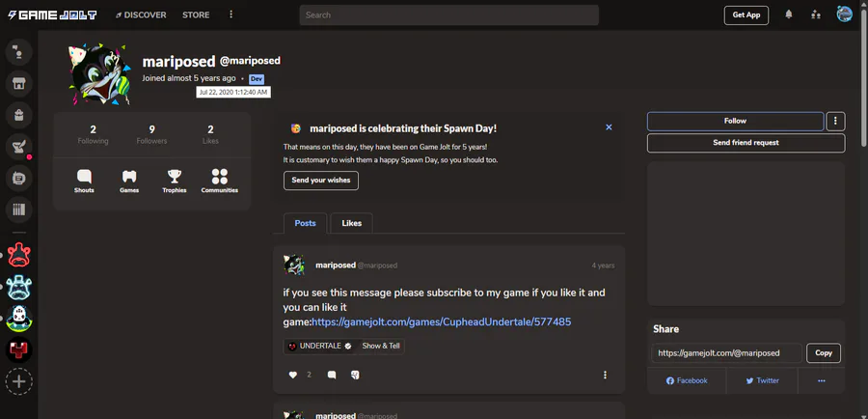Open the sidebar icon below the quests icon
The width and height of the screenshot is (868, 419).
19,179
